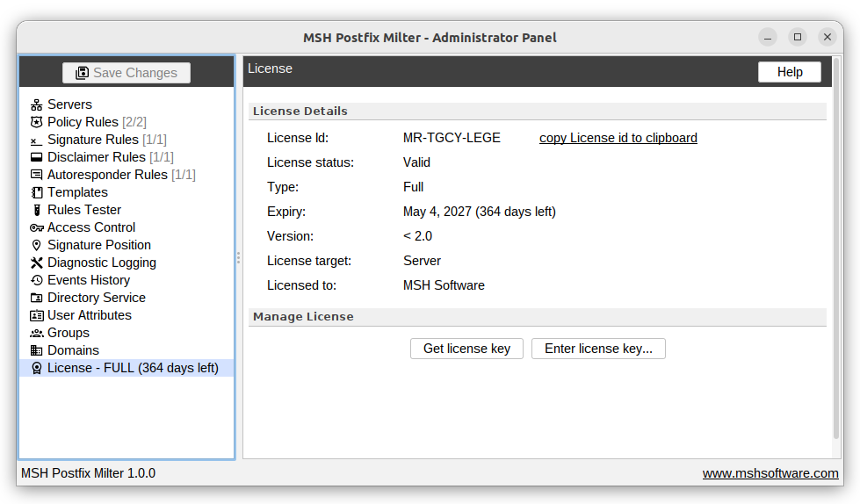
Task: Click the Policy Rules shield icon
Action: 36,122
